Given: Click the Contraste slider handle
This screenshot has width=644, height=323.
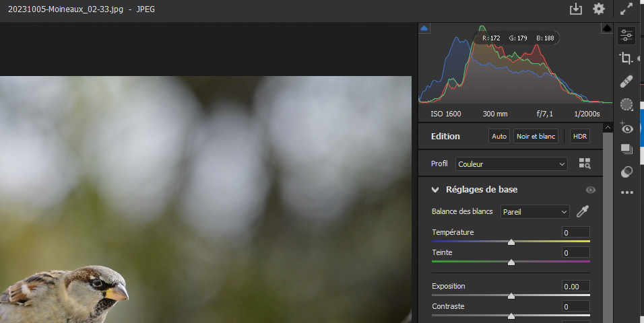Looking at the screenshot, I should click(511, 316).
